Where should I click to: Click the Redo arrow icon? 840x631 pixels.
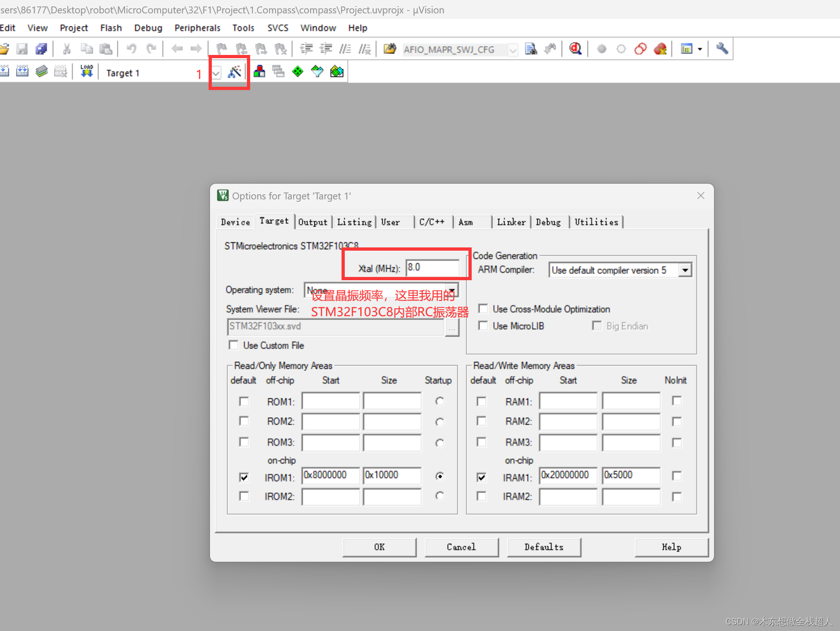coord(151,49)
